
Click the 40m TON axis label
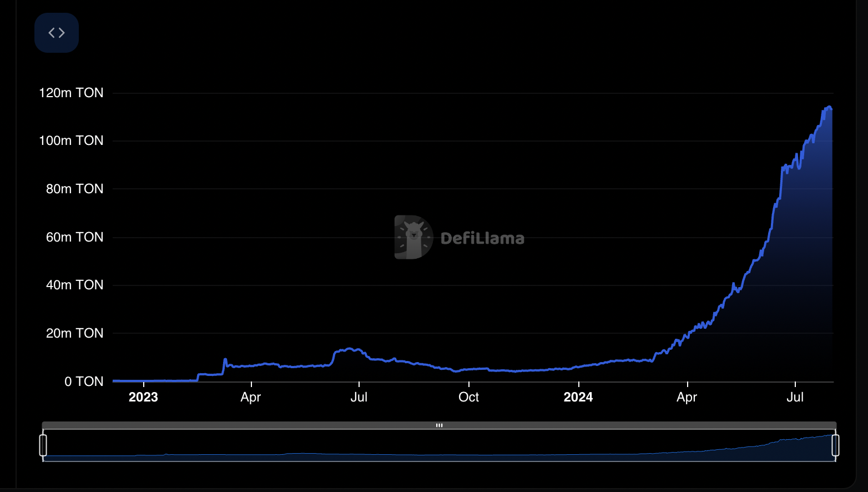(74, 285)
